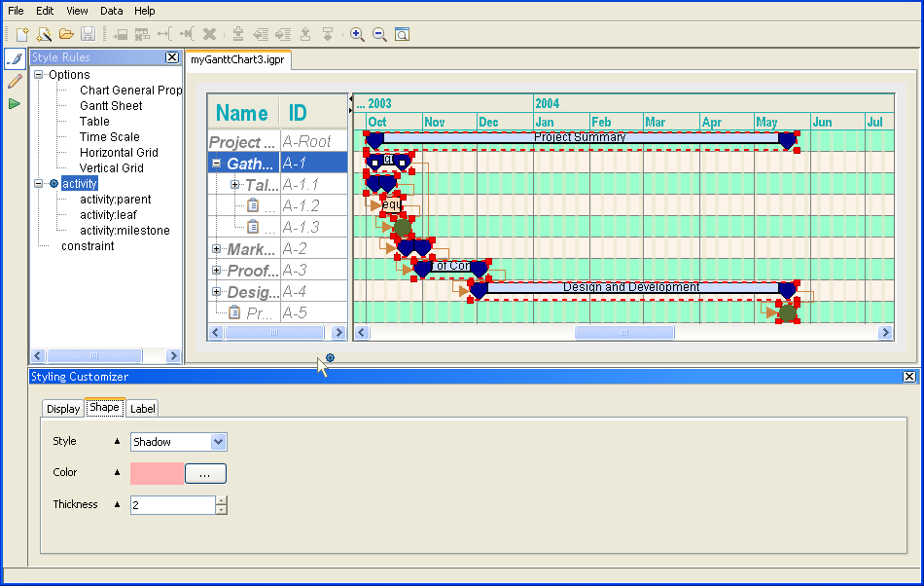
Task: Toggle the triangle marker beside Color
Action: (x=118, y=473)
